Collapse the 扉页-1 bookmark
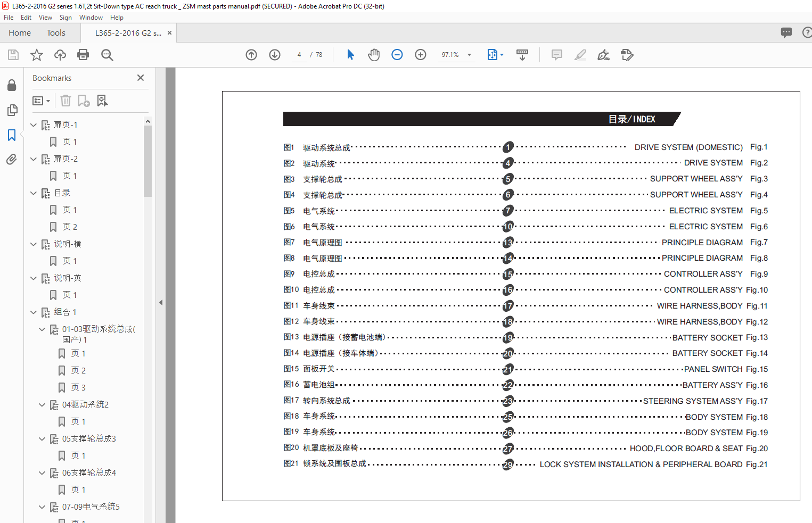The image size is (812, 523). [34, 125]
